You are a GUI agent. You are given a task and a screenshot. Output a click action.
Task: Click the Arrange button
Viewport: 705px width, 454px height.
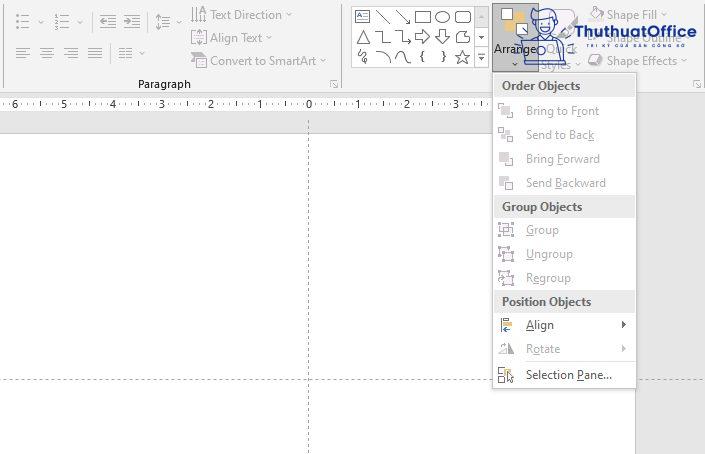pyautogui.click(x=515, y=38)
